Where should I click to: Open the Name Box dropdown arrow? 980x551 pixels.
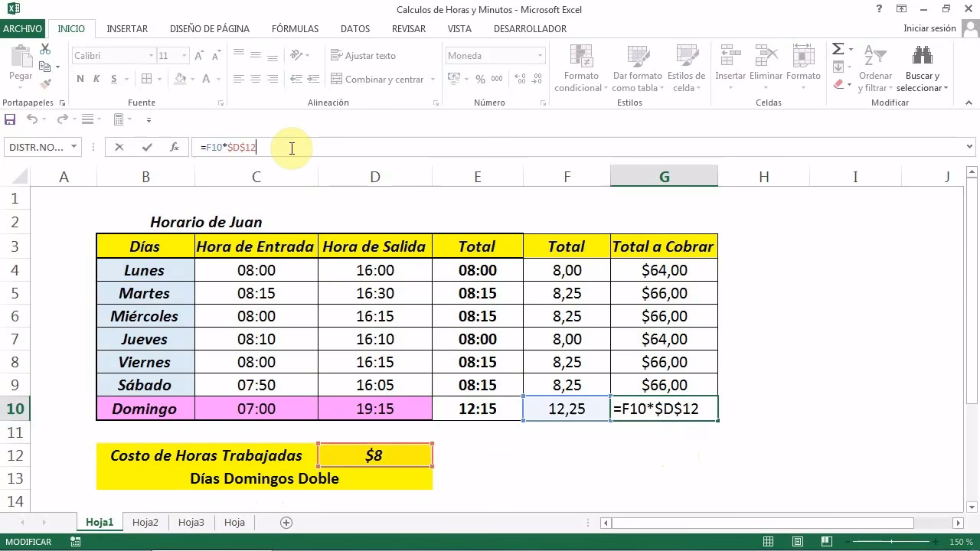(x=74, y=147)
